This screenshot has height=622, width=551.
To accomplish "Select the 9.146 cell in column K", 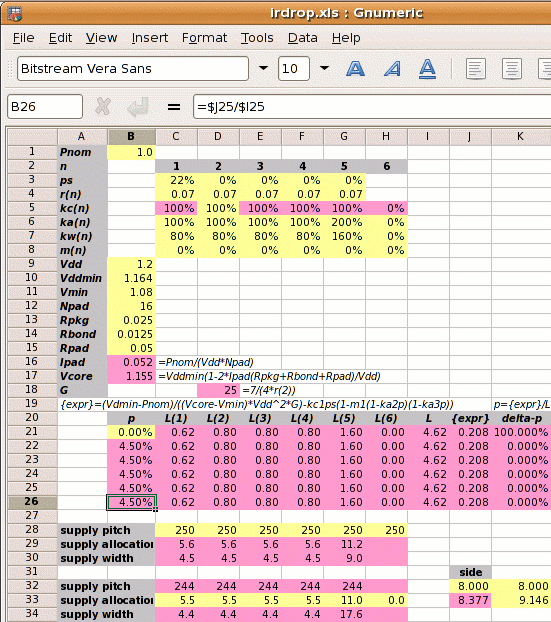I will [x=521, y=600].
